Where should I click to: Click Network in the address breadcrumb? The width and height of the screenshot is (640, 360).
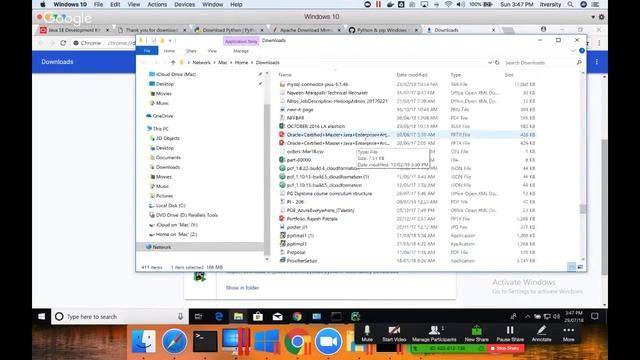(201, 62)
